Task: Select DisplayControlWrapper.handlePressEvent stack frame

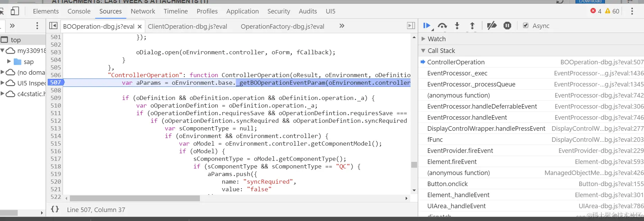Action: (x=531, y=129)
